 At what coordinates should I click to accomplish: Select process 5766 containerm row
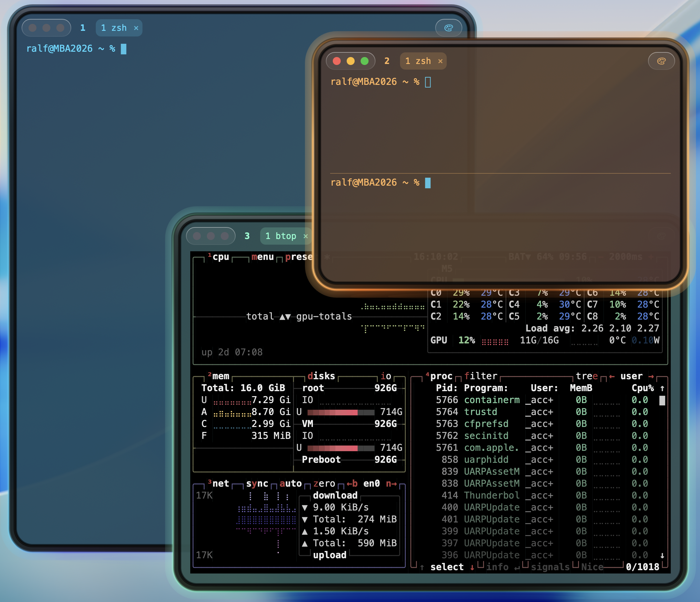tap(542, 400)
